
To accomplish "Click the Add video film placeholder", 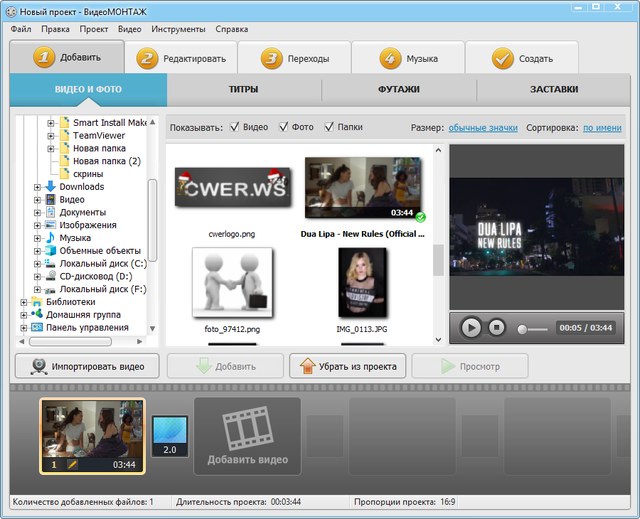I will click(x=247, y=437).
